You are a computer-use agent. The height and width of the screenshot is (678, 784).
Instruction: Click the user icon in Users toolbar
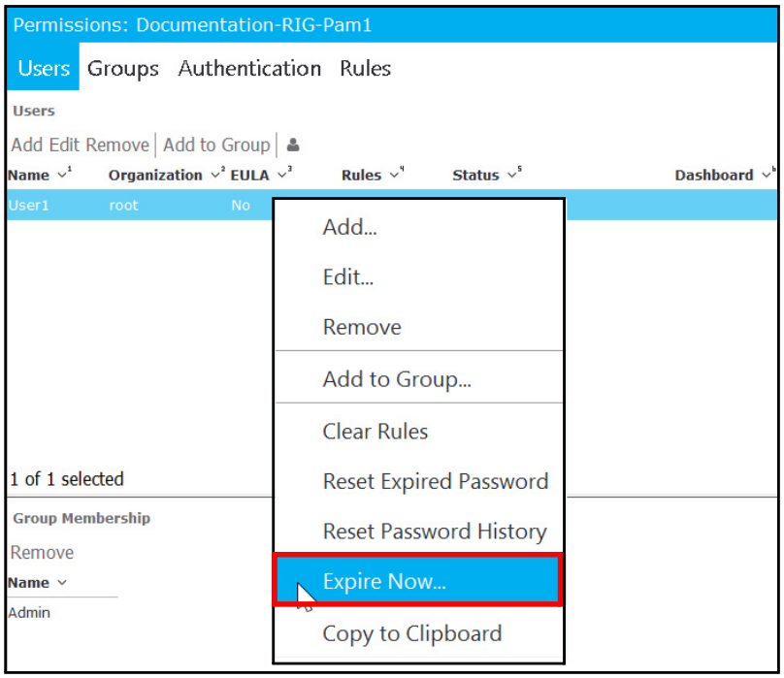[293, 145]
